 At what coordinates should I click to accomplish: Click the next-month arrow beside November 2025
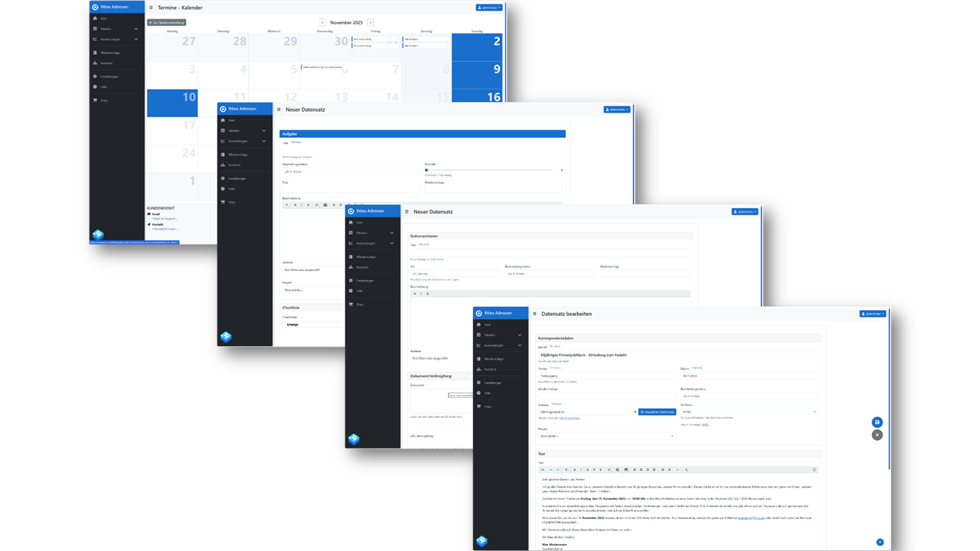pos(371,22)
